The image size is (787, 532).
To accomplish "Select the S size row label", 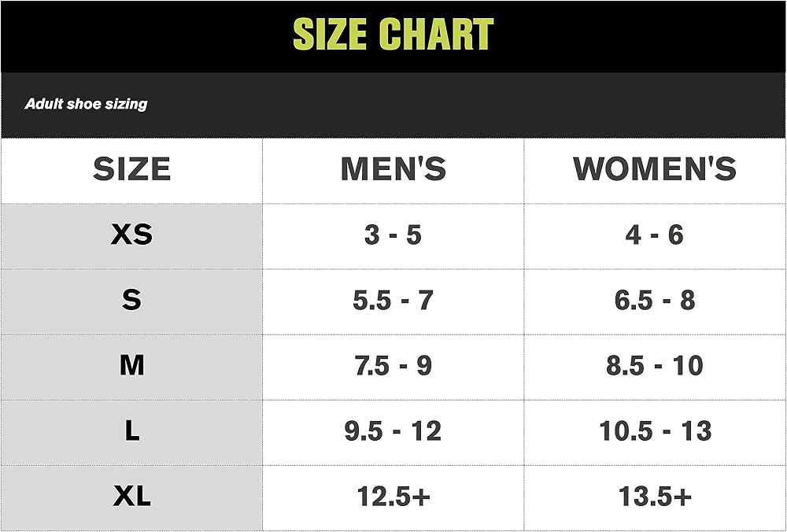I will 131,300.
